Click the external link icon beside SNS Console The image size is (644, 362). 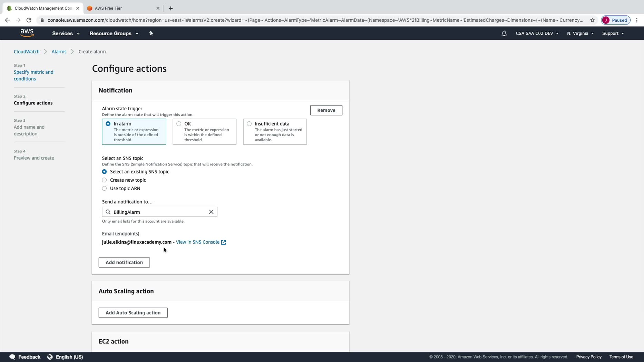pos(223,242)
